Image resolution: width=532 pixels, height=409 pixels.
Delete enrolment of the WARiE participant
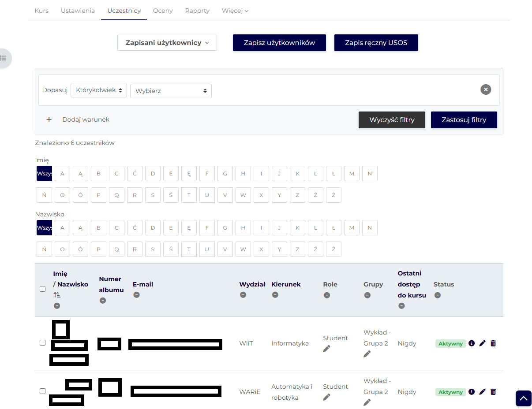coord(493,392)
